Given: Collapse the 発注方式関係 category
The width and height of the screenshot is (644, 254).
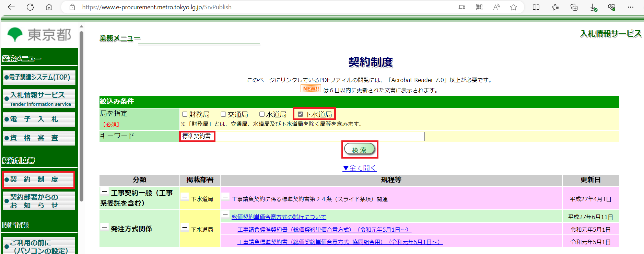Looking at the screenshot, I should [105, 227].
